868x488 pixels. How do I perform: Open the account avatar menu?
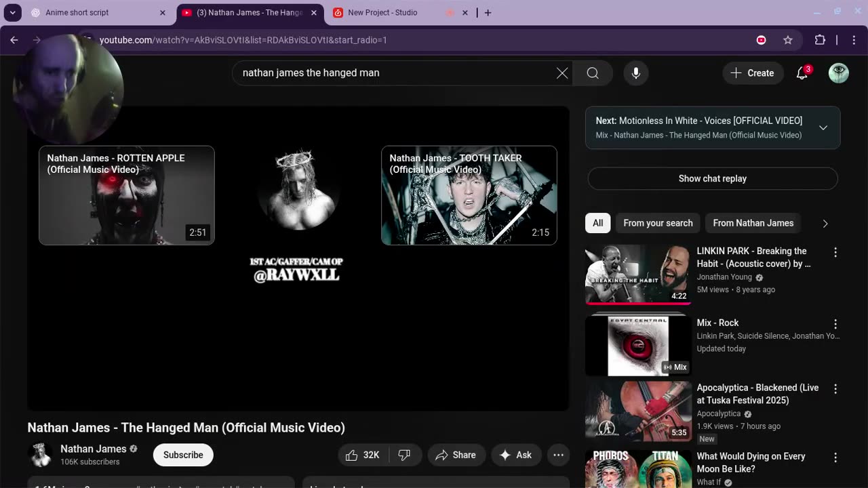[x=839, y=73]
